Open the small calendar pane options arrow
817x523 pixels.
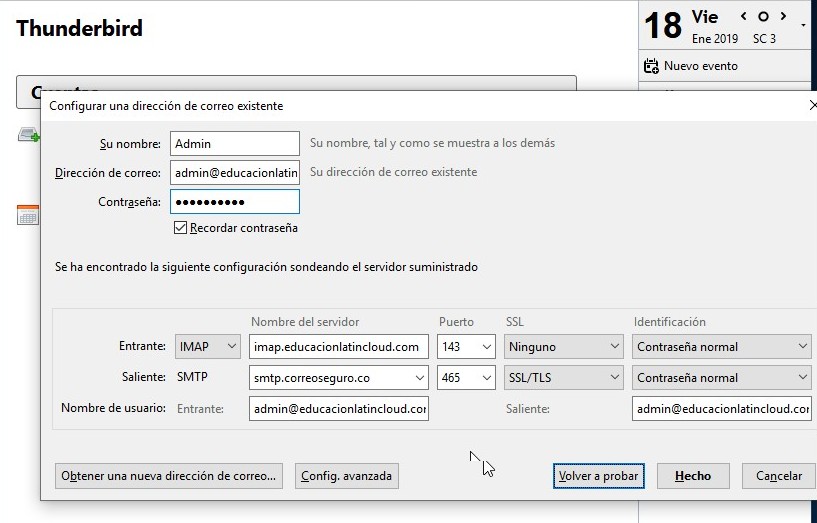pos(803,24)
